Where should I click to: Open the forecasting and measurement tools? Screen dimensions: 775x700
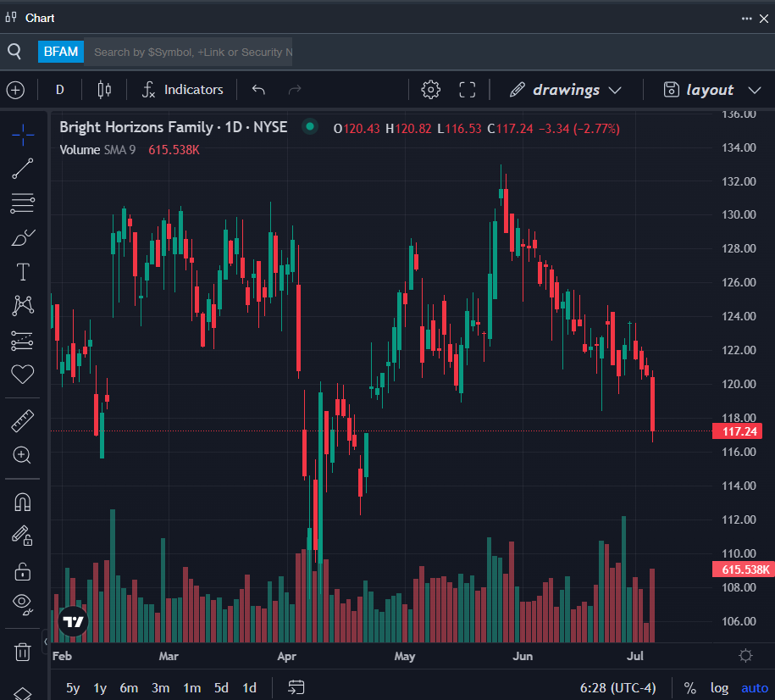[22, 341]
